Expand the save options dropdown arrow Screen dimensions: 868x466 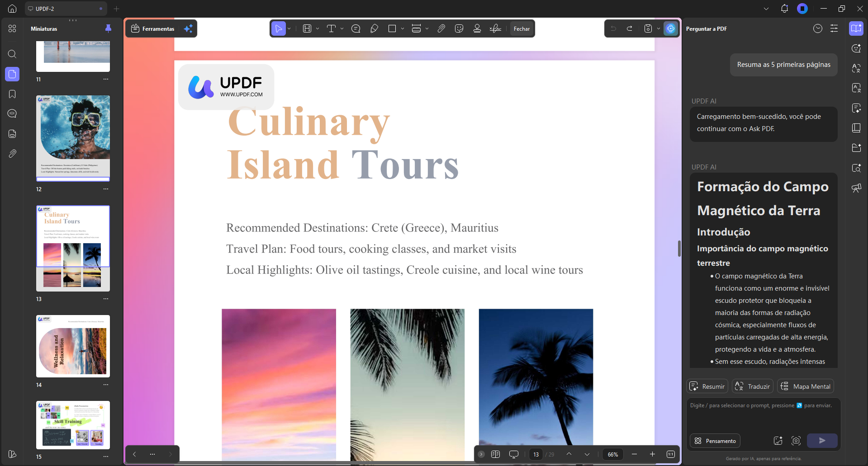pos(659,29)
